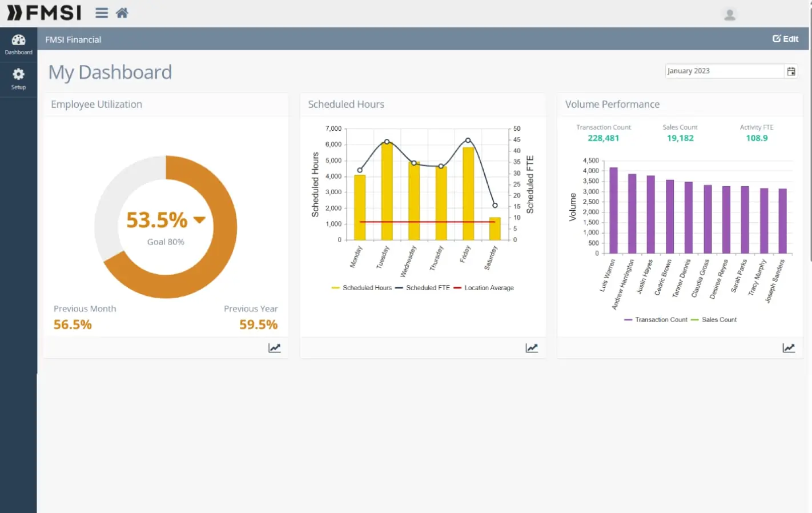Open Employee Utilization trend chart icon
The width and height of the screenshot is (812, 513).
tap(275, 348)
